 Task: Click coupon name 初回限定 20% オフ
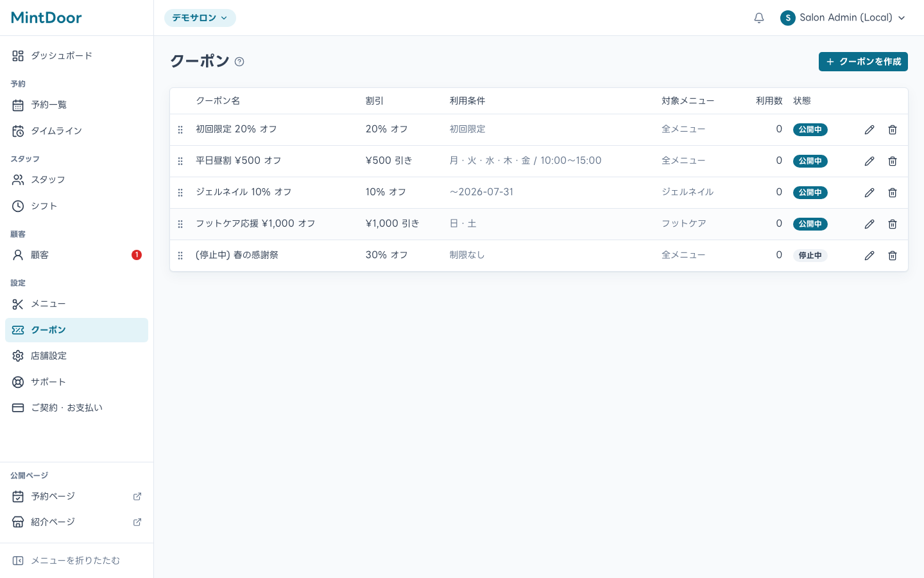(x=236, y=129)
